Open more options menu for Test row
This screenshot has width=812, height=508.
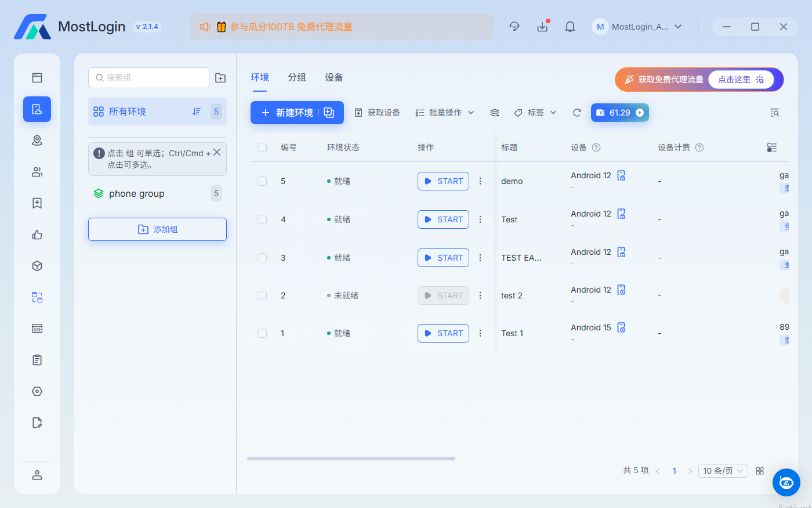480,219
